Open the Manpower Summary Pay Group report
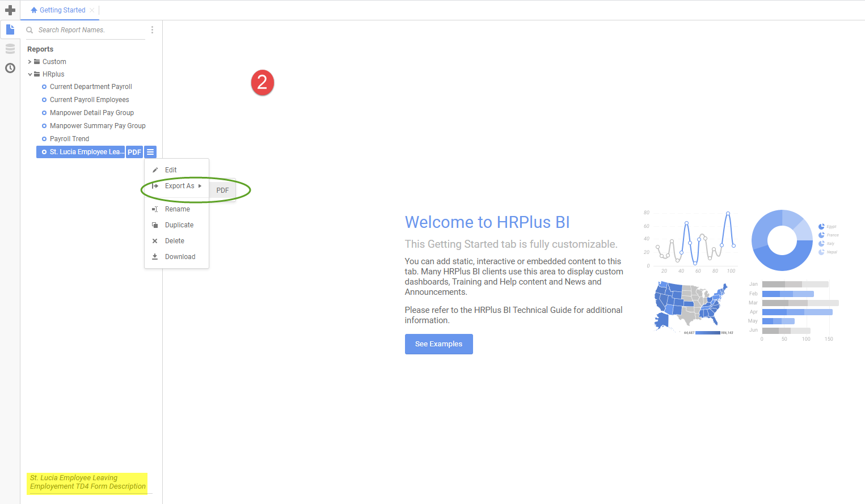 coord(98,126)
